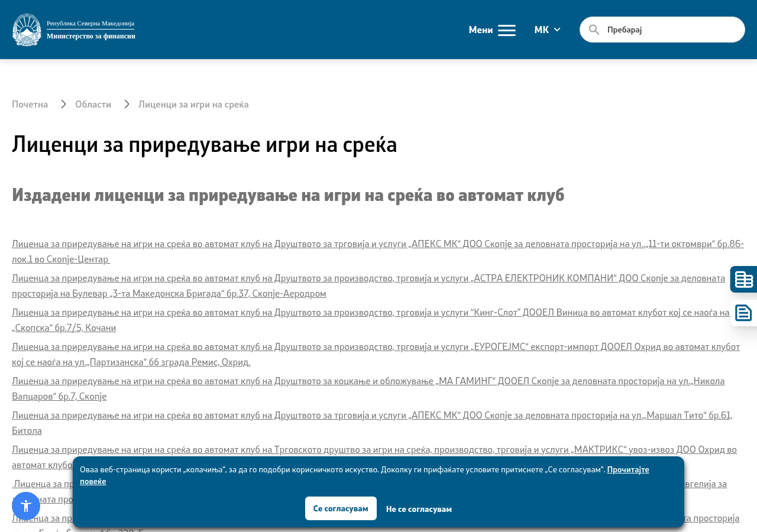Accept cookies with Се согласувам button
This screenshot has height=532, width=757.
(x=341, y=508)
